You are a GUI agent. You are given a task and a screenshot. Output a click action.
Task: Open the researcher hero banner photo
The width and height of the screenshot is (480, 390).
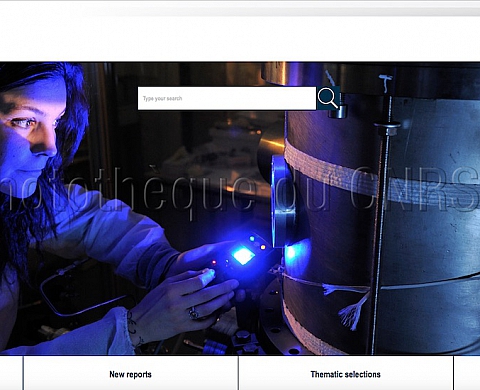coord(240,208)
